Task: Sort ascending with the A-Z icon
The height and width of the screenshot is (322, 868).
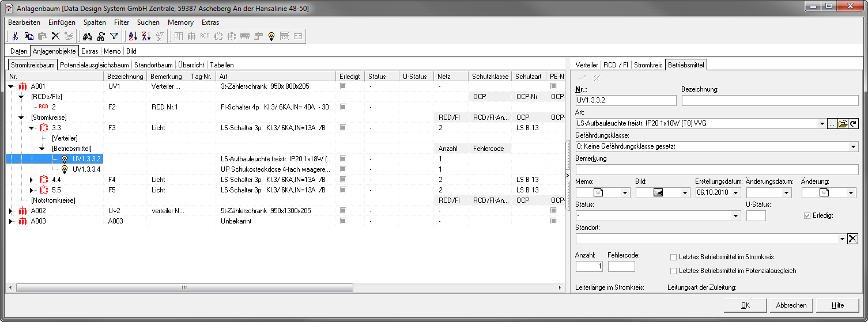Action: click(133, 36)
